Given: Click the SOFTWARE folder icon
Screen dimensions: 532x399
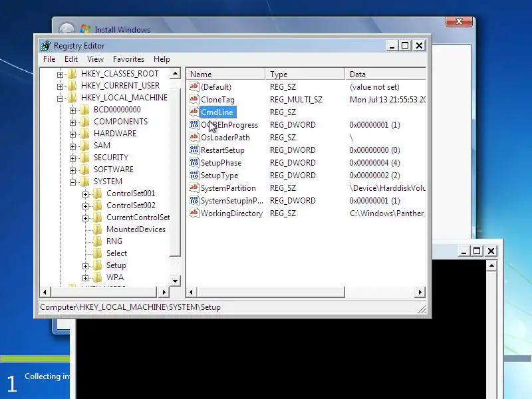Looking at the screenshot, I should 85,170.
